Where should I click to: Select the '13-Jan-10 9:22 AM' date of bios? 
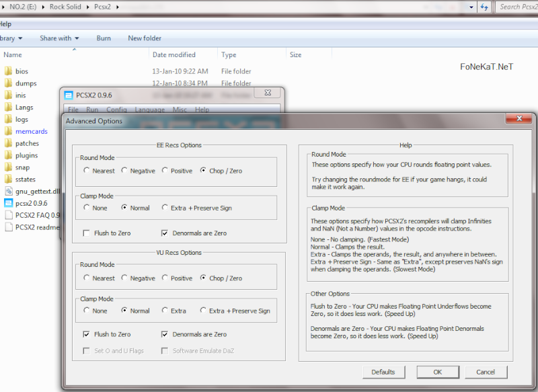[180, 71]
